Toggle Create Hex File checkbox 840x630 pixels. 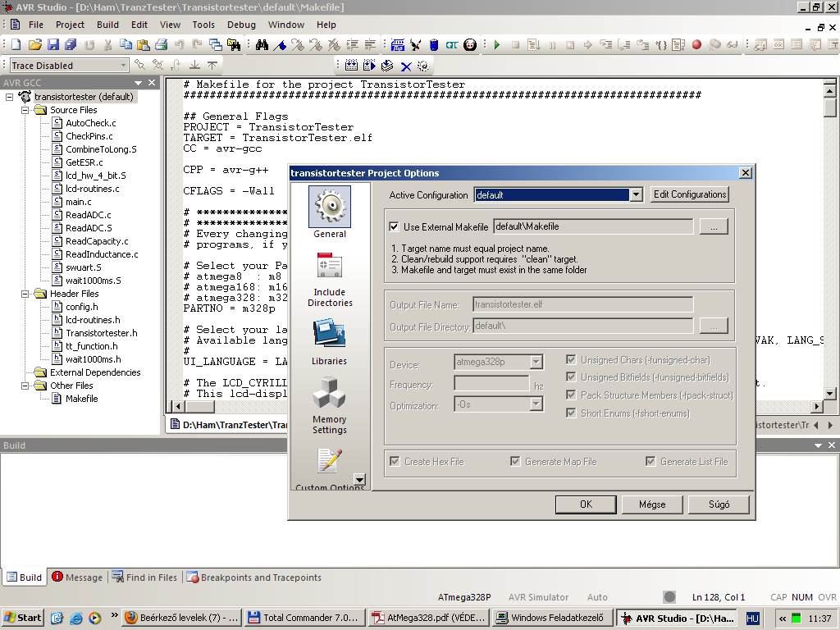click(395, 461)
